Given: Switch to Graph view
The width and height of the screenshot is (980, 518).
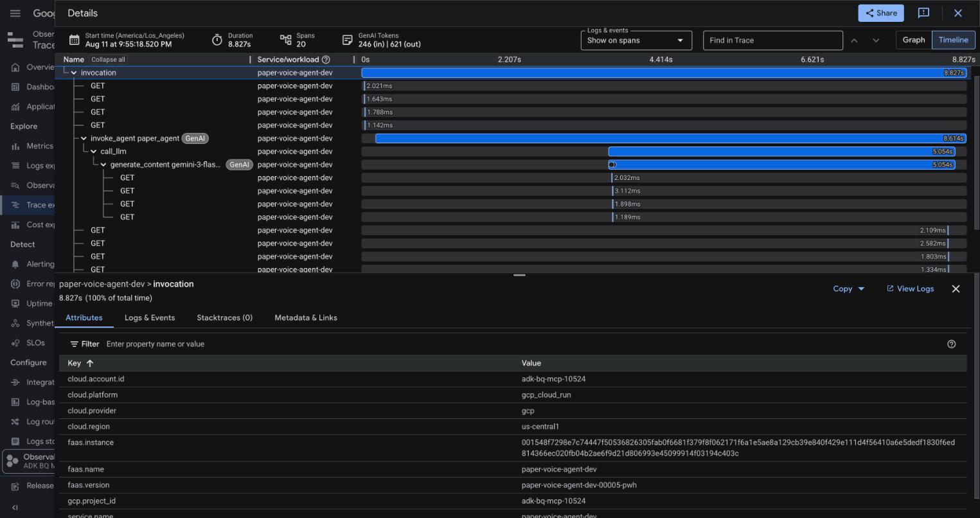Looking at the screenshot, I should (913, 40).
